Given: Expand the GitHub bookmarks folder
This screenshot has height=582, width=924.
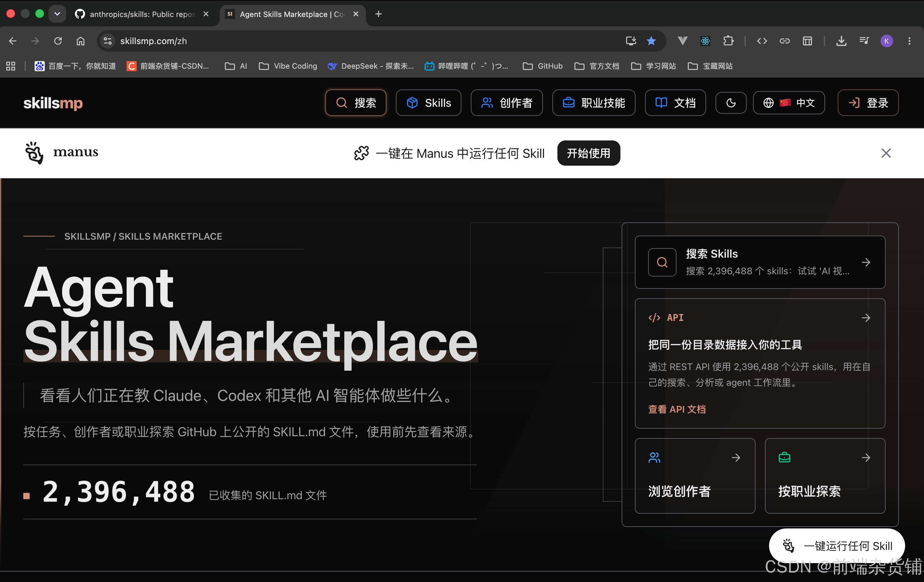Looking at the screenshot, I should [543, 66].
